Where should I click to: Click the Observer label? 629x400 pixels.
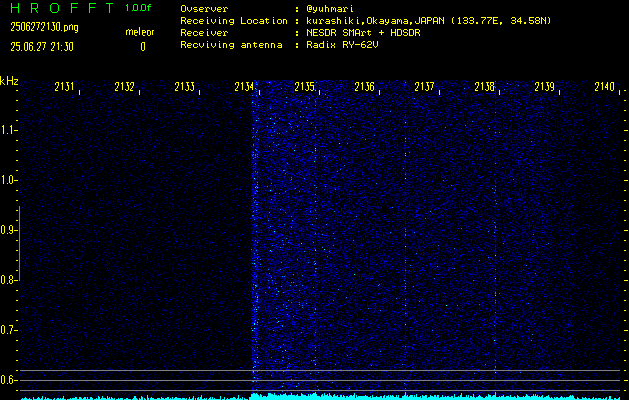[x=204, y=9]
